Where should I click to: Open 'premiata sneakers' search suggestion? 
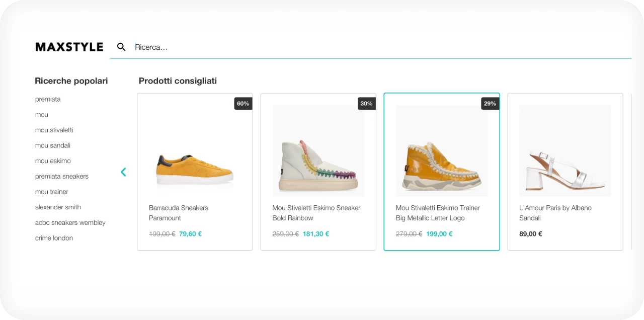(62, 176)
